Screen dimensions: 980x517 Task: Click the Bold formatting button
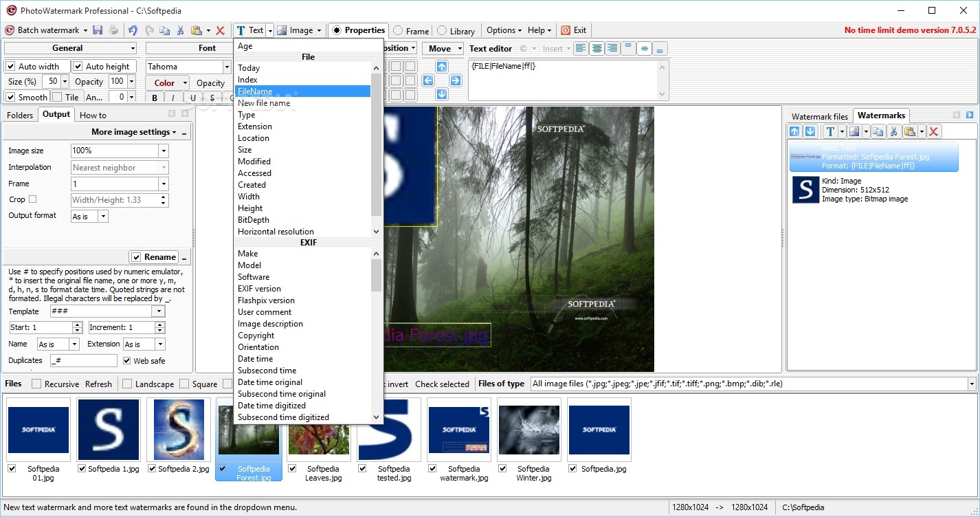155,98
